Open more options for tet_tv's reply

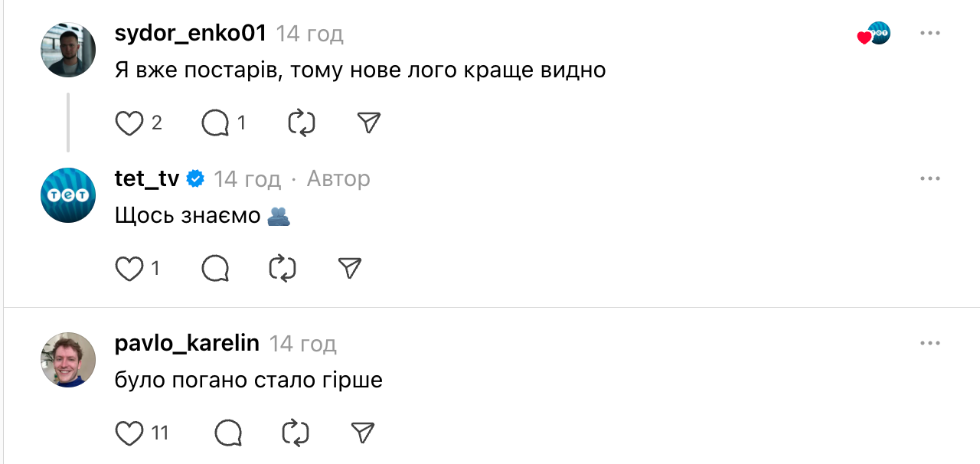(929, 178)
